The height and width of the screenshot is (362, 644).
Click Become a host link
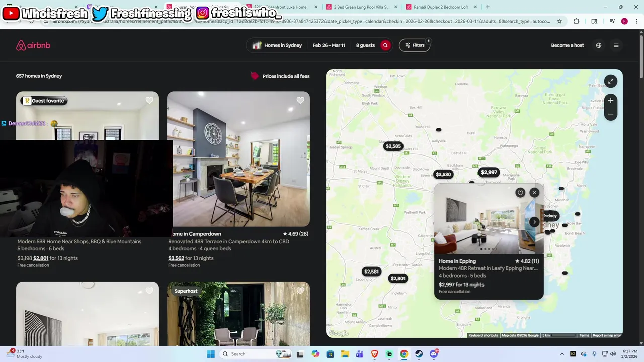(x=568, y=45)
